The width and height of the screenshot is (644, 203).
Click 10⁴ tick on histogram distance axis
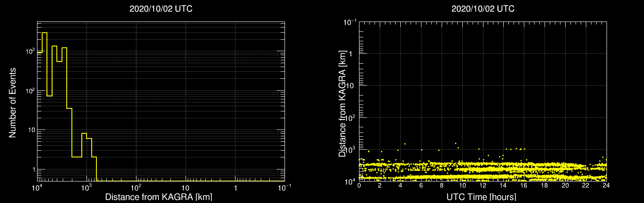coord(37,188)
